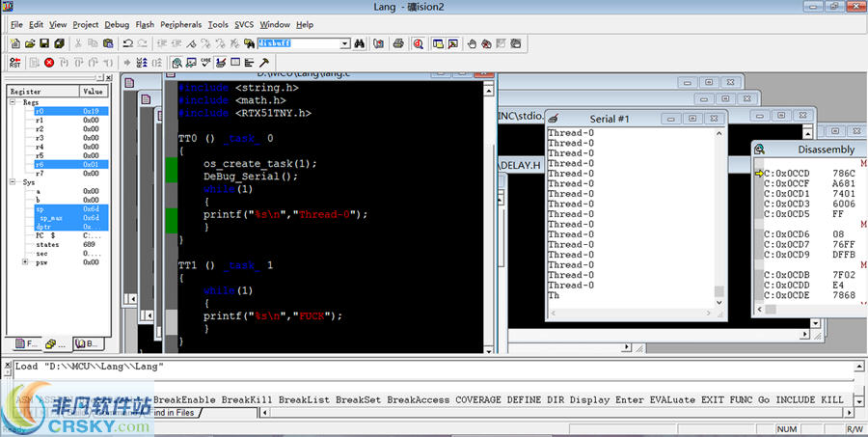The height and width of the screenshot is (437, 868).
Task: Click the find text input field
Action: 299,43
